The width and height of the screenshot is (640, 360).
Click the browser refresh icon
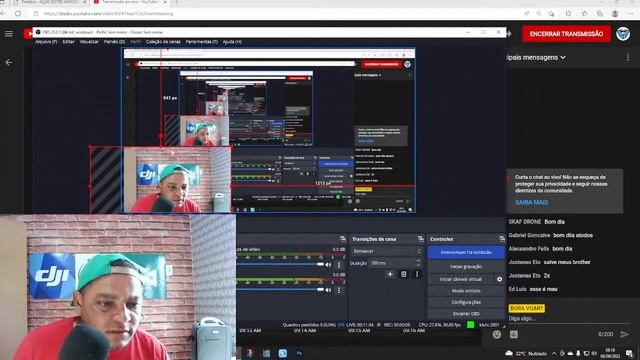(x=18, y=13)
